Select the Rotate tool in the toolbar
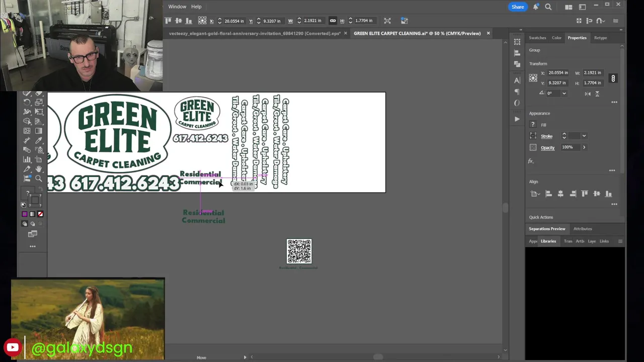The image size is (644, 362). (27, 102)
